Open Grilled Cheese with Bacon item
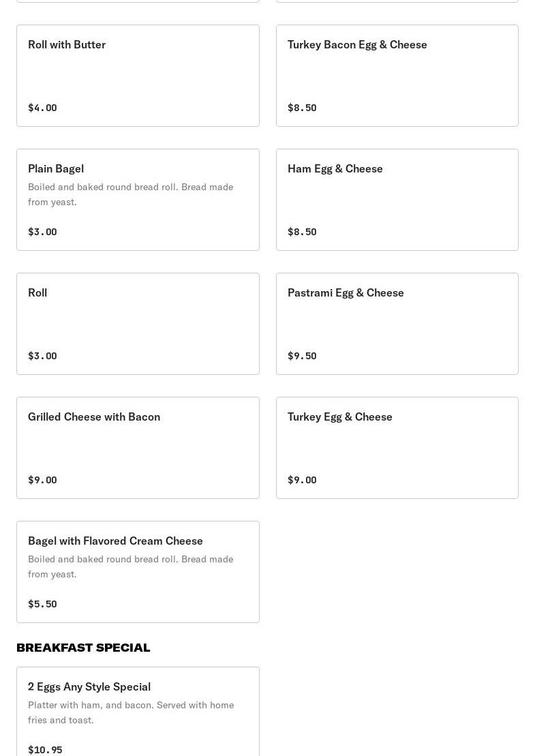This screenshot has height=756, width=535. pyautogui.click(x=138, y=447)
